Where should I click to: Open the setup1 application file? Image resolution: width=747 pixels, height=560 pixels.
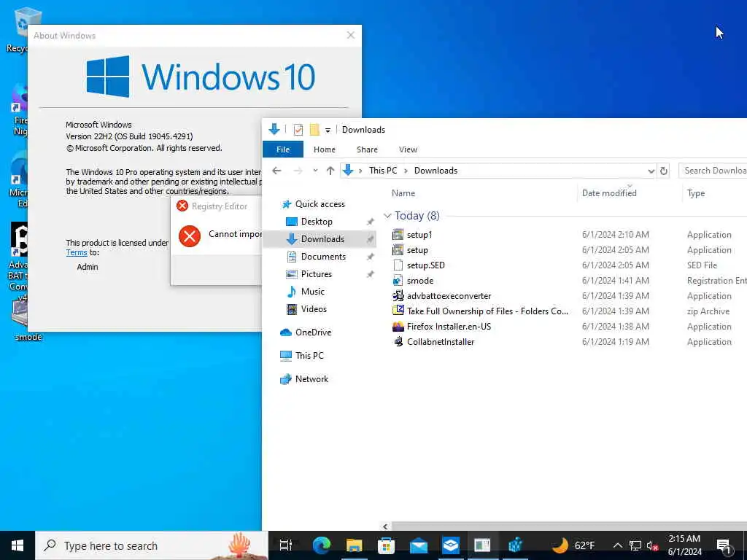click(419, 235)
